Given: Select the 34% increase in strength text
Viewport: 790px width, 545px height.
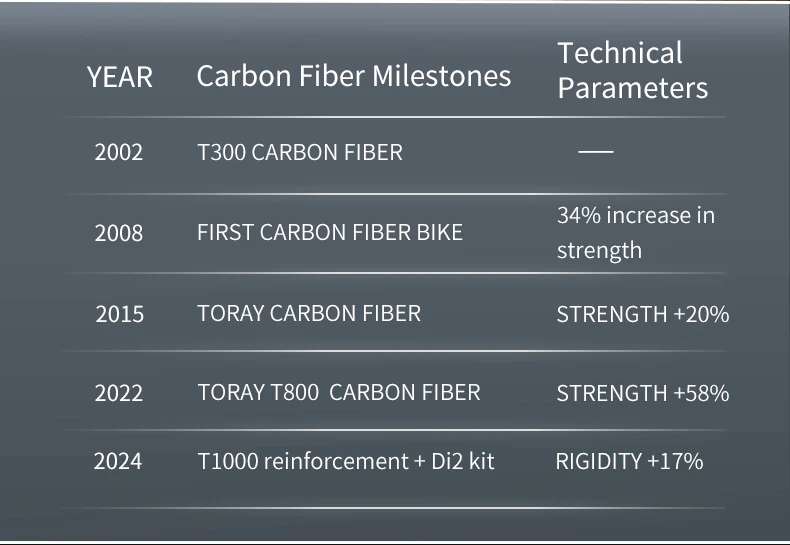Looking at the screenshot, I should point(635,232).
